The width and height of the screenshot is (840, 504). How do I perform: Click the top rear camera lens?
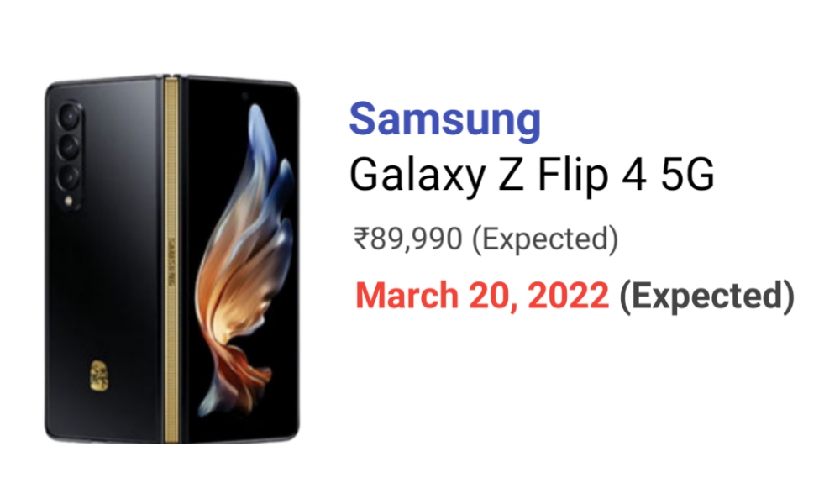[x=69, y=116]
